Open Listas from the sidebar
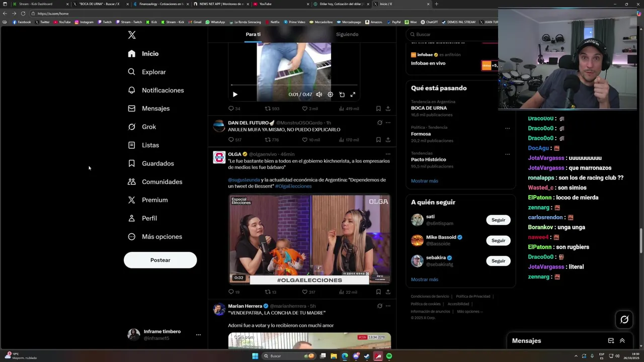Image resolution: width=644 pixels, height=362 pixels. (143, 145)
